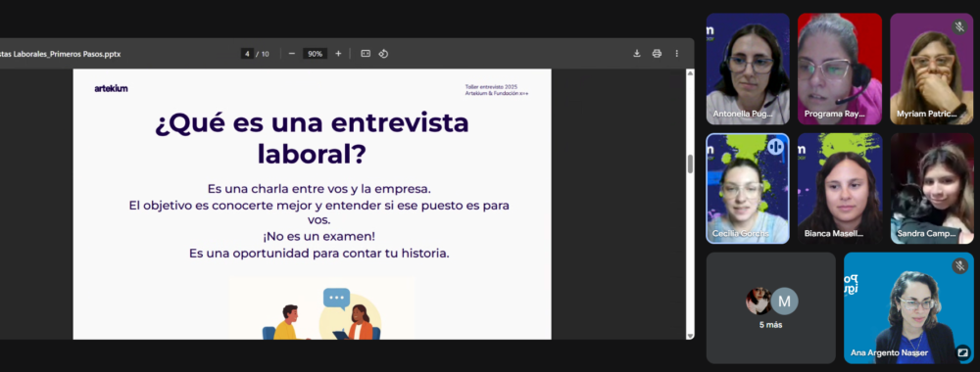This screenshot has width=980, height=372.
Task: Click the 90% zoom level field
Action: (x=315, y=54)
